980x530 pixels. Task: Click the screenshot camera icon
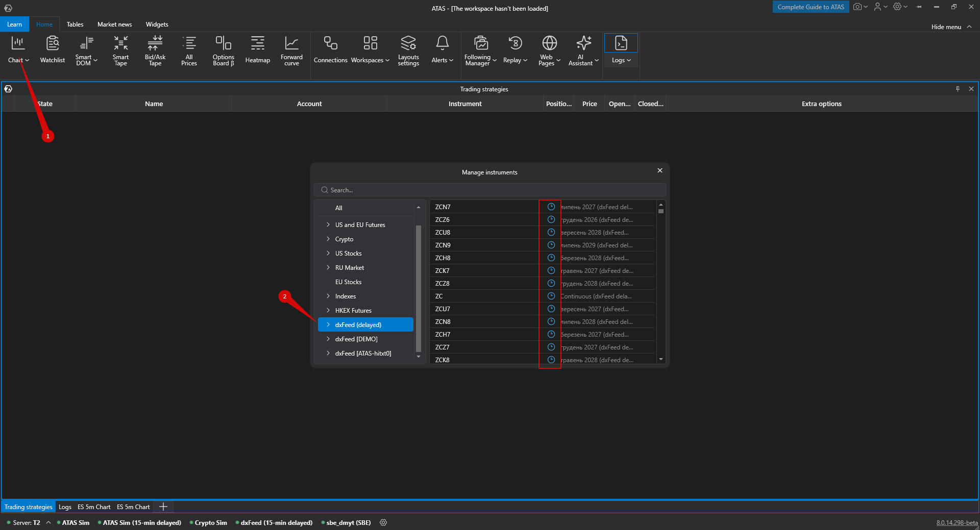pyautogui.click(x=857, y=7)
